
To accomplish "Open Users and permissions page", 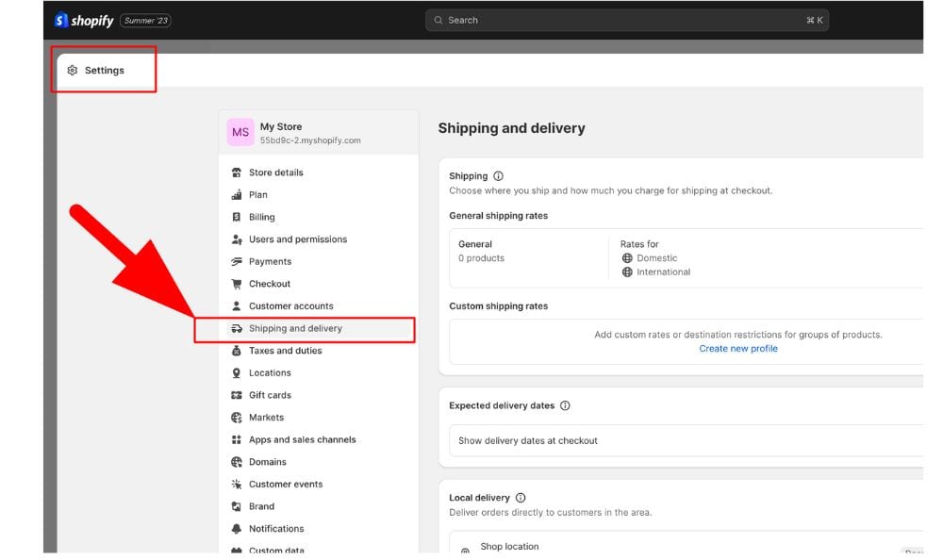I will (x=297, y=239).
